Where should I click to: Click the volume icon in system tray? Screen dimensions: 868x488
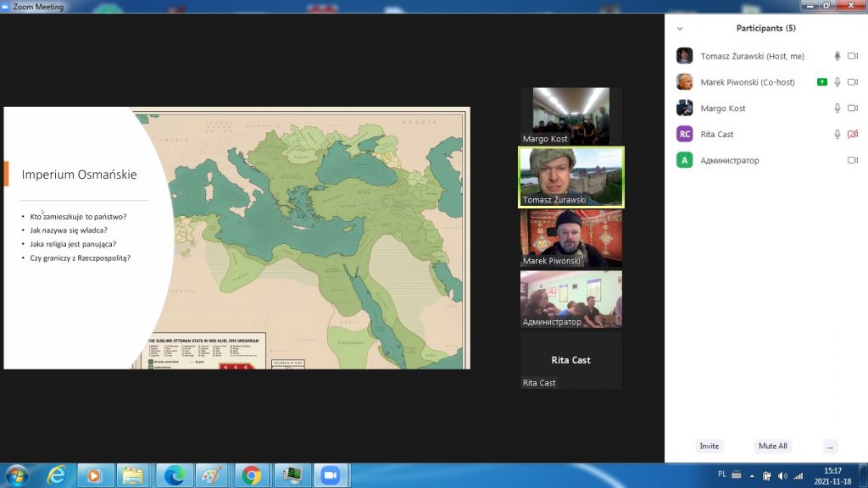(x=781, y=475)
